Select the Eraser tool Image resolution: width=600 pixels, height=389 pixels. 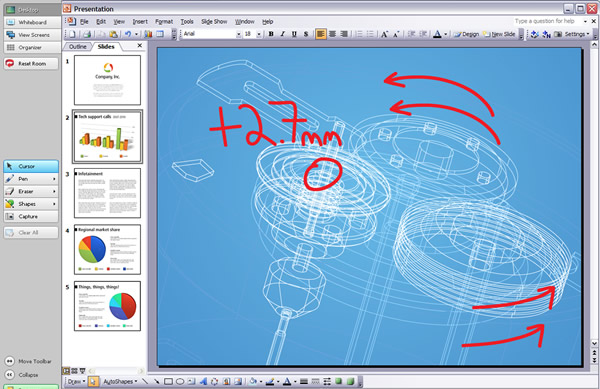[x=31, y=191]
